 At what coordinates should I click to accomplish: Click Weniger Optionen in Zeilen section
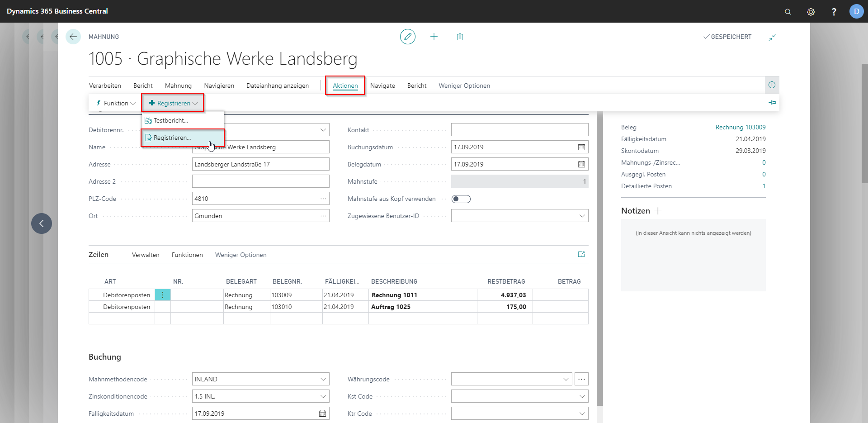[241, 255]
